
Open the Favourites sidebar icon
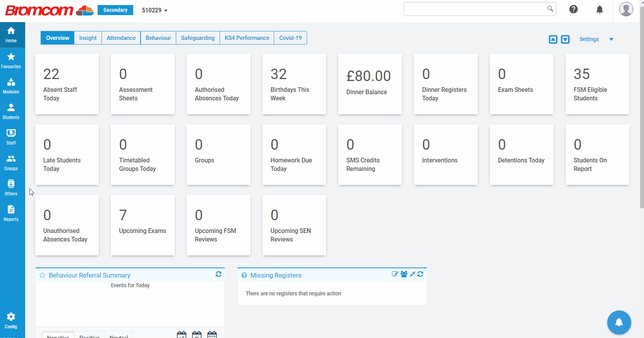(11, 61)
